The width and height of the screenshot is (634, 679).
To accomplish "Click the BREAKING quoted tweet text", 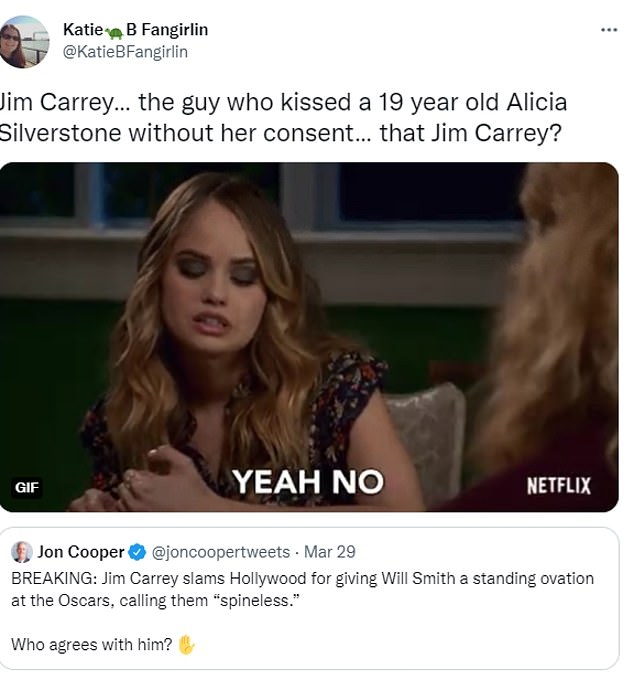I will 302,589.
